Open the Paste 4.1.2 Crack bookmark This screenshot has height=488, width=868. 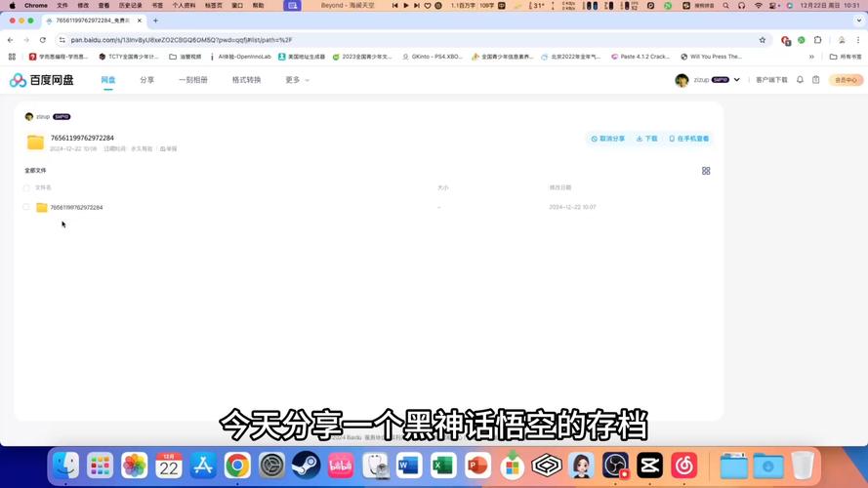641,57
